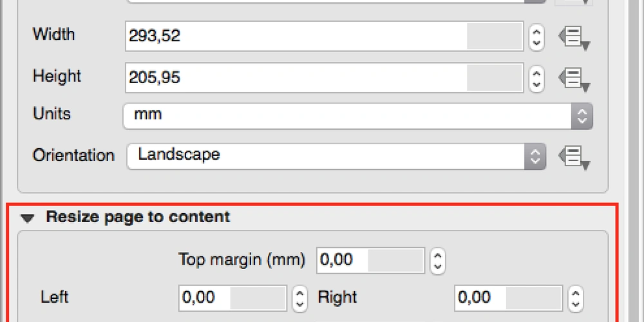Open the Units dropdown showing mm
The image size is (644, 322).
(x=357, y=116)
